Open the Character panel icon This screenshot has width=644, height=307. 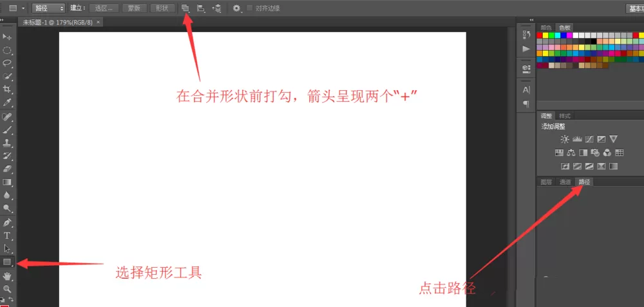[x=526, y=89]
